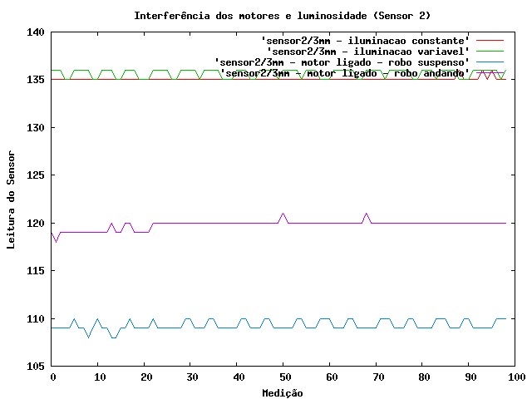532x399 pixels.
Task: Click x-axis tick value 0
Action: (x=53, y=377)
